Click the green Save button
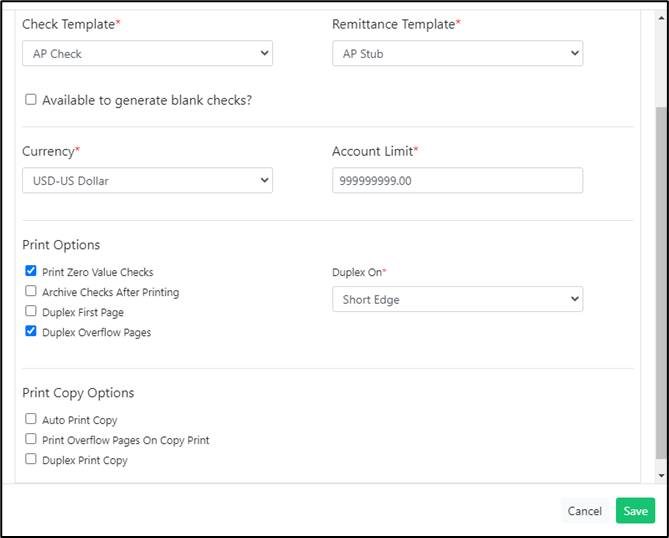The image size is (669, 538). [635, 511]
